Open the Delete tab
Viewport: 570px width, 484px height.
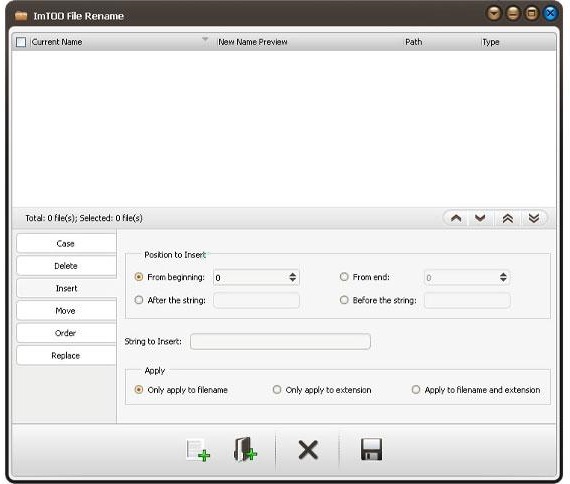(66, 266)
